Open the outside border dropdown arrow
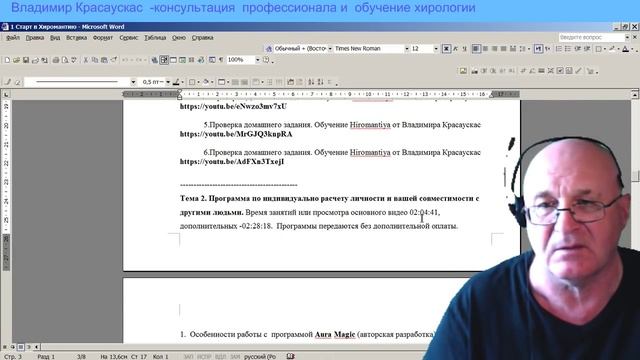The height and width of the screenshot is (360, 640). pos(198,82)
